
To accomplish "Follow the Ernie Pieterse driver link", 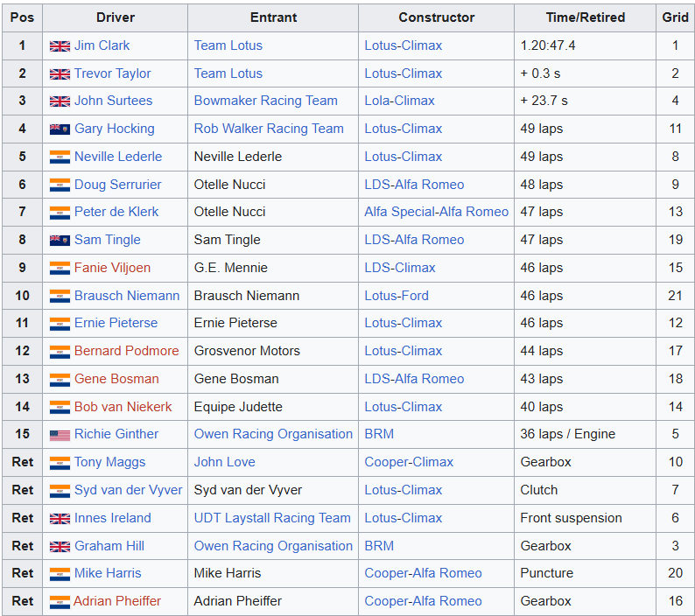I will [x=116, y=323].
